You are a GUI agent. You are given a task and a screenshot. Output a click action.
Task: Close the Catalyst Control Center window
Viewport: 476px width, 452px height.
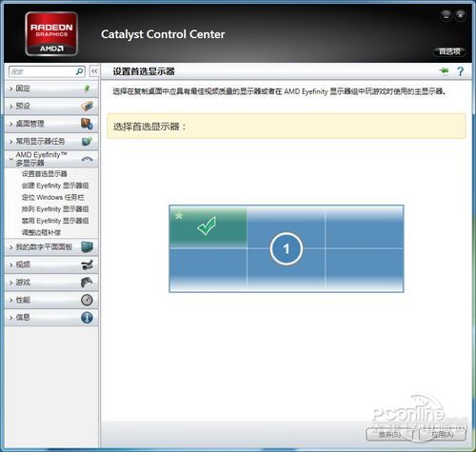pos(461,15)
